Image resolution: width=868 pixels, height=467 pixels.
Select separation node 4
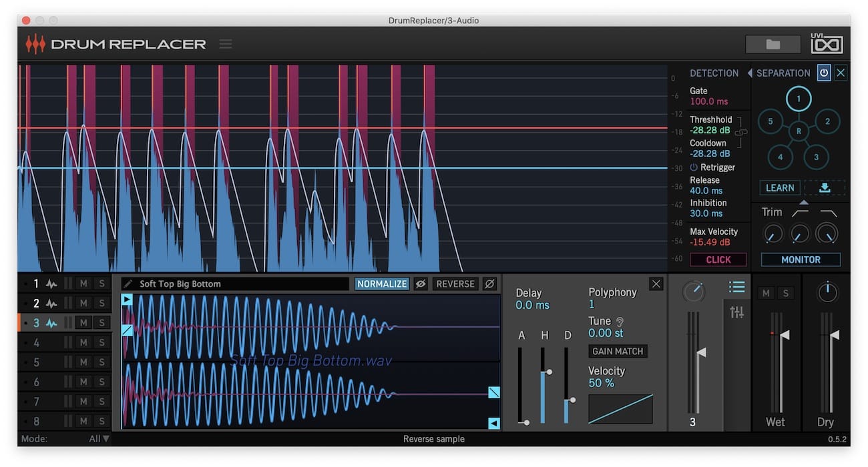(780, 157)
